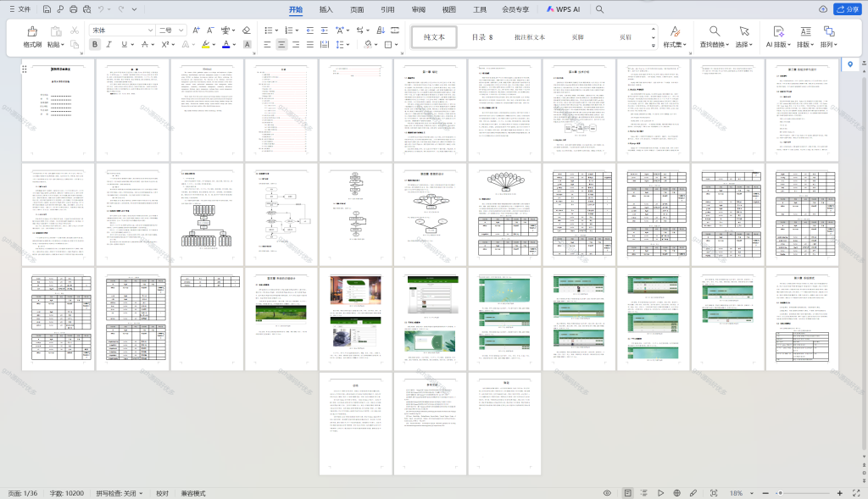This screenshot has width=868, height=499.
Task: Open the bullet list dropdown arrow
Action: (276, 31)
